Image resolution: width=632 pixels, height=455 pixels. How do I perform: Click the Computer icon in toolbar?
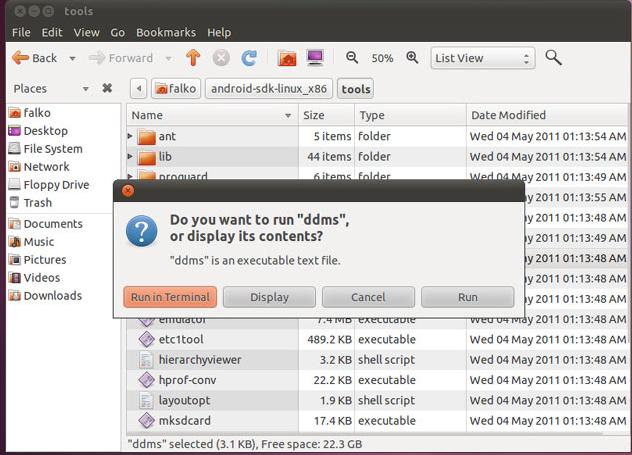pos(315,58)
